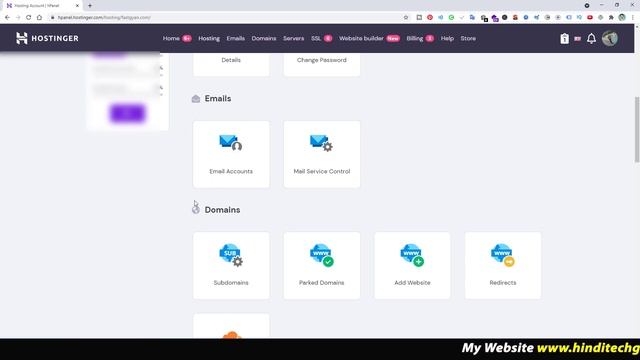Open the Parked Domains card
The height and width of the screenshot is (360, 640).
pyautogui.click(x=322, y=266)
